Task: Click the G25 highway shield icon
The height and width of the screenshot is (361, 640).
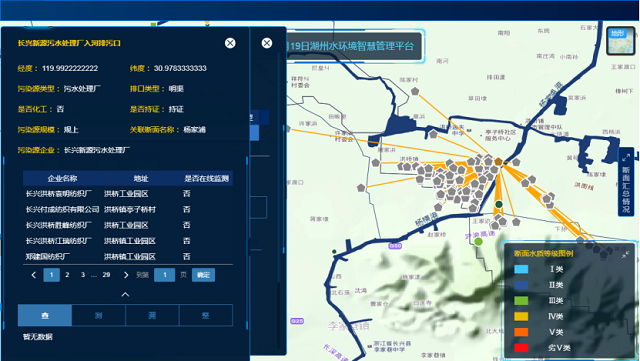Action: pyautogui.click(x=297, y=321)
